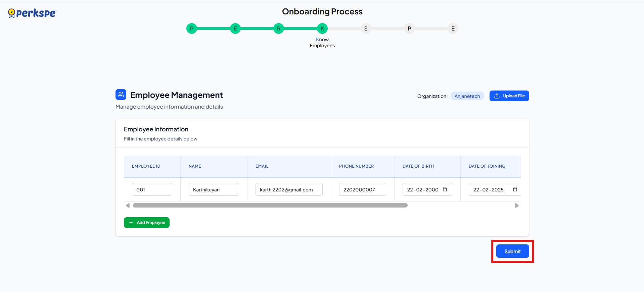Open the Date of Joining calendar picker icon
The width and height of the screenshot is (644, 292).
click(515, 189)
